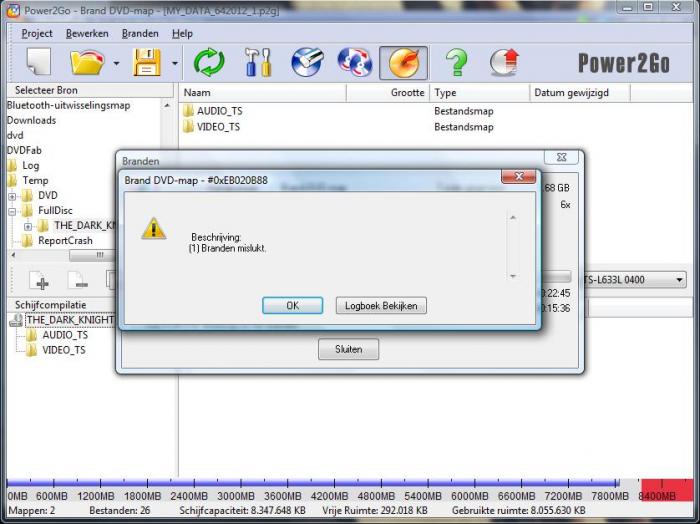
Task: Open the Project menu
Action: coord(37,33)
